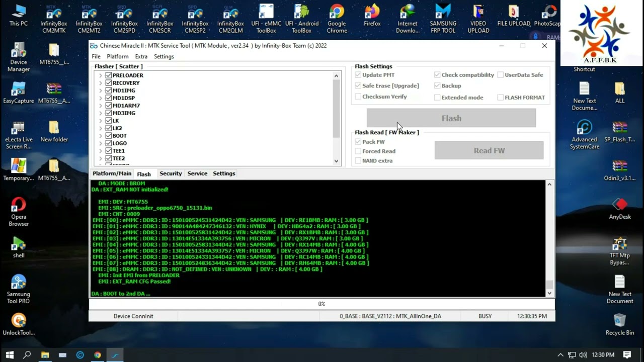Open SAMSUNG FRP TOOL shortcut
This screenshot has width=644, height=362.
(443, 19)
